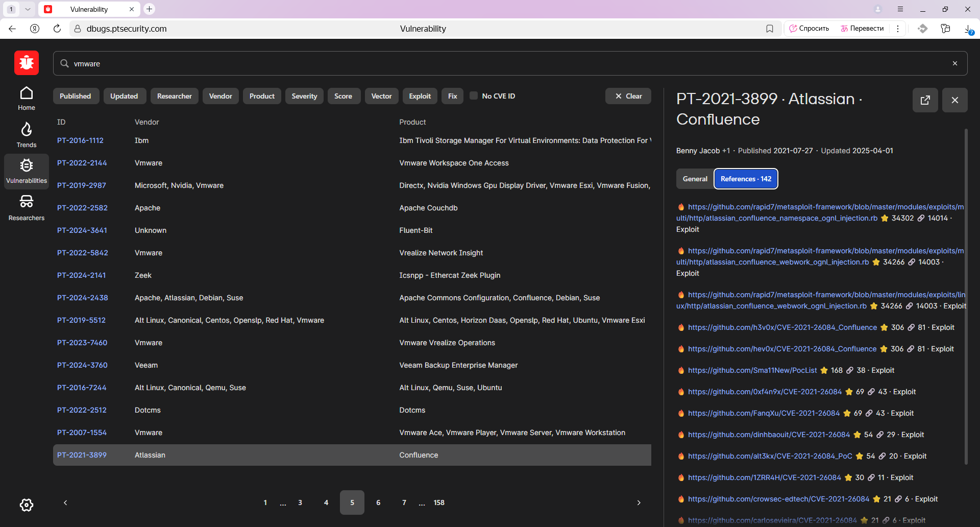The width and height of the screenshot is (980, 527).
Task: Select the Vrealize Network Insight cell
Action: coord(441,253)
